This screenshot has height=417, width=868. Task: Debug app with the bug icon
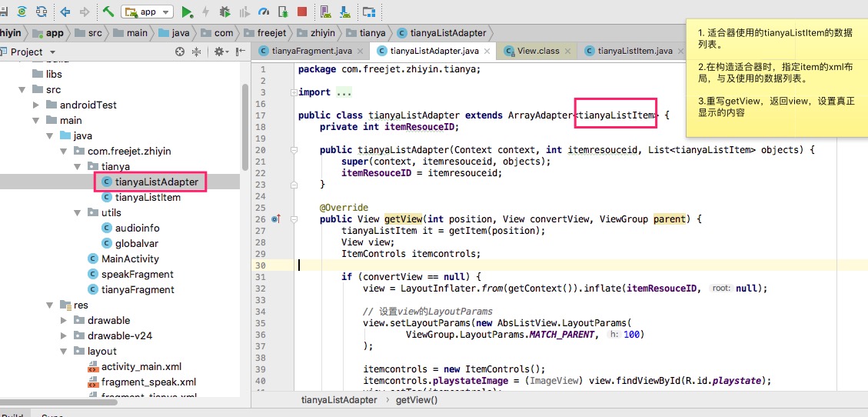click(224, 12)
